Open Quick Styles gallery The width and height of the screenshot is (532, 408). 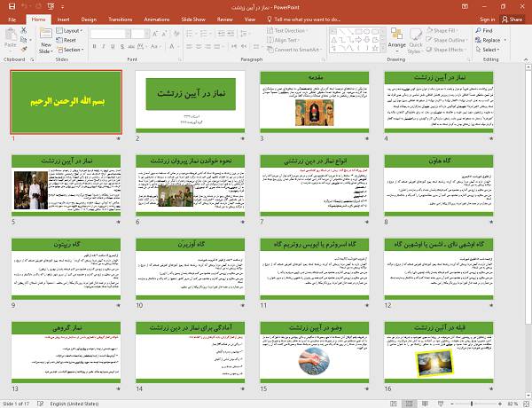(x=416, y=41)
